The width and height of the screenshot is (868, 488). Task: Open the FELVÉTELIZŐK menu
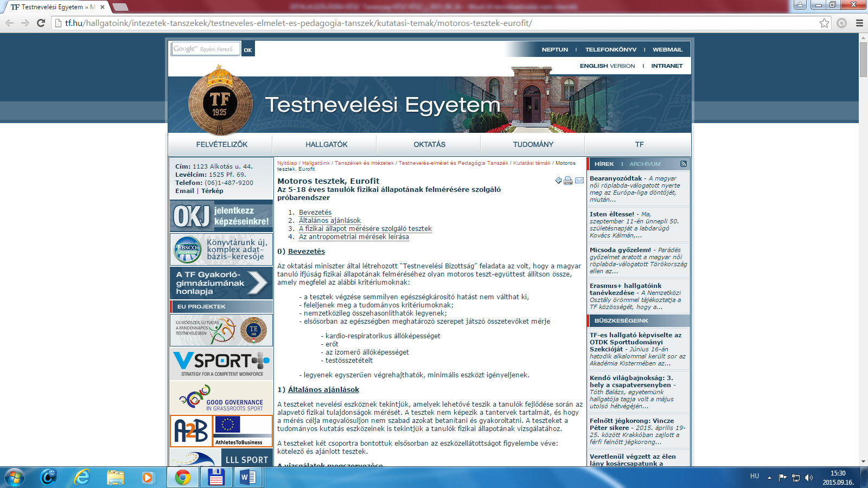pyautogui.click(x=221, y=144)
